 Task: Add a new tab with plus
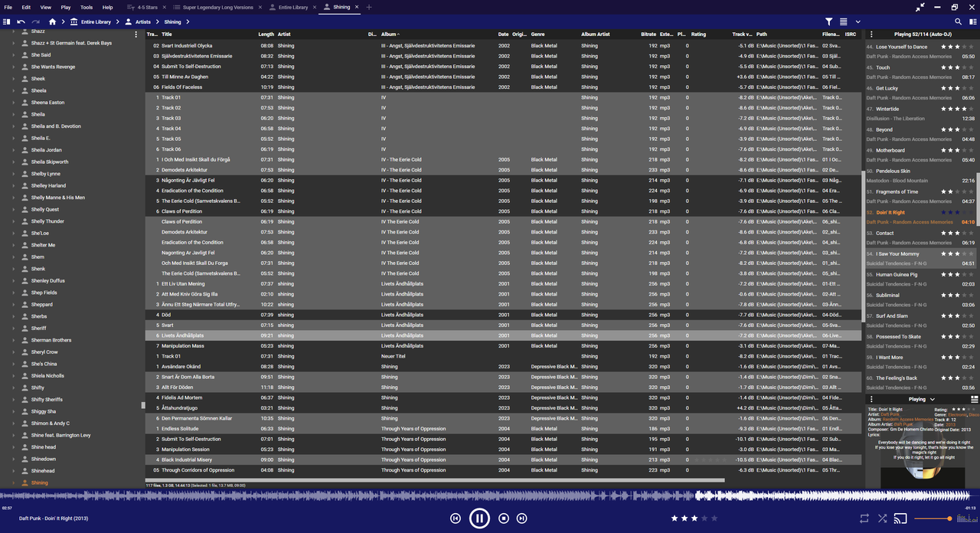[369, 7]
